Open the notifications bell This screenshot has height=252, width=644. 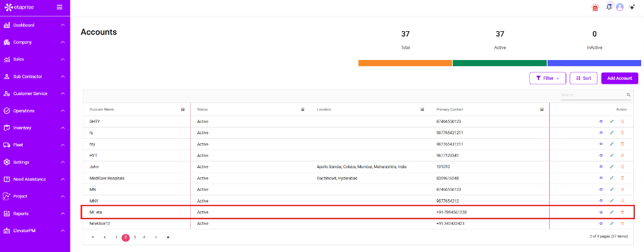pyautogui.click(x=609, y=7)
